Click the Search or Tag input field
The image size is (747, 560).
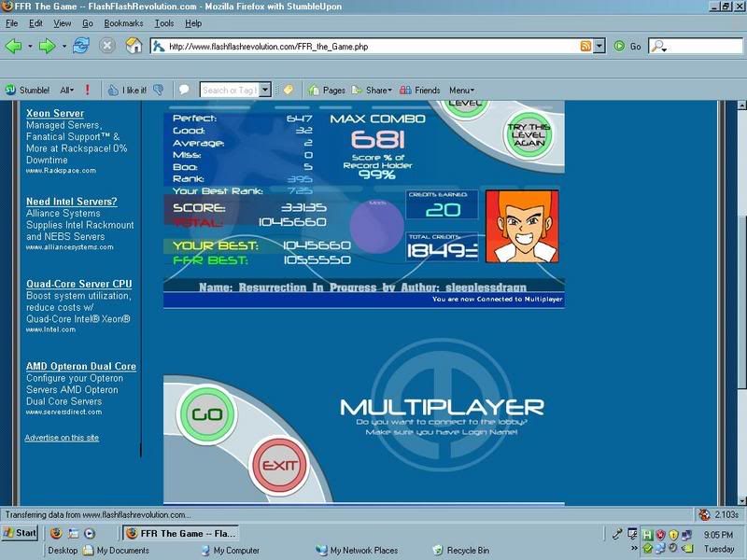[229, 90]
